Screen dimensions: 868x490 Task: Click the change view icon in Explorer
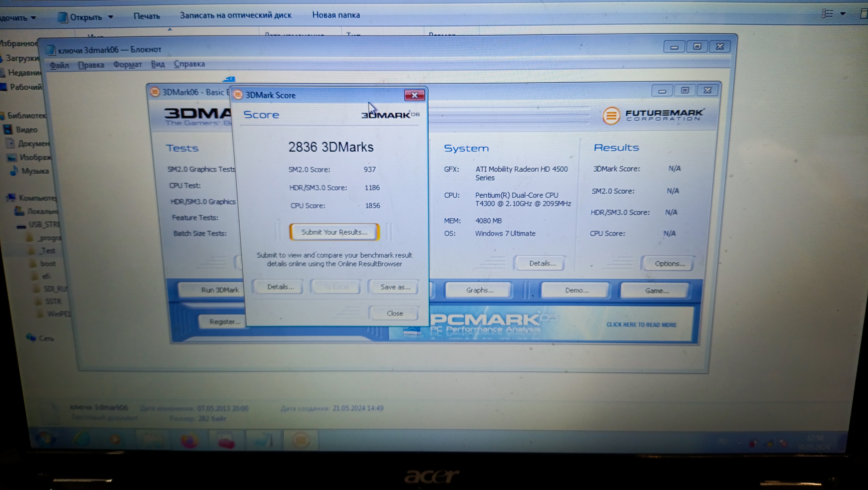828,14
